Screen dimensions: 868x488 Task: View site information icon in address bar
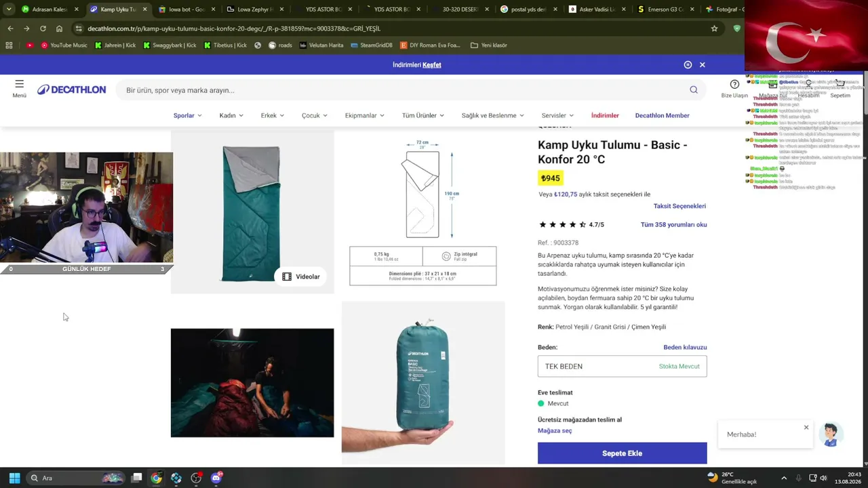point(79,28)
